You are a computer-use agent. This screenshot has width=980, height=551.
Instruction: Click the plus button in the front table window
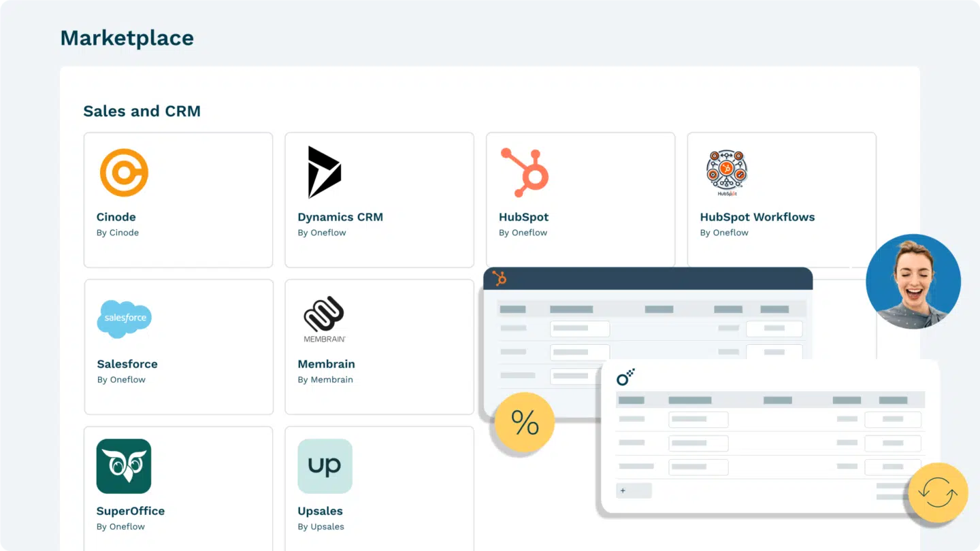coord(634,490)
